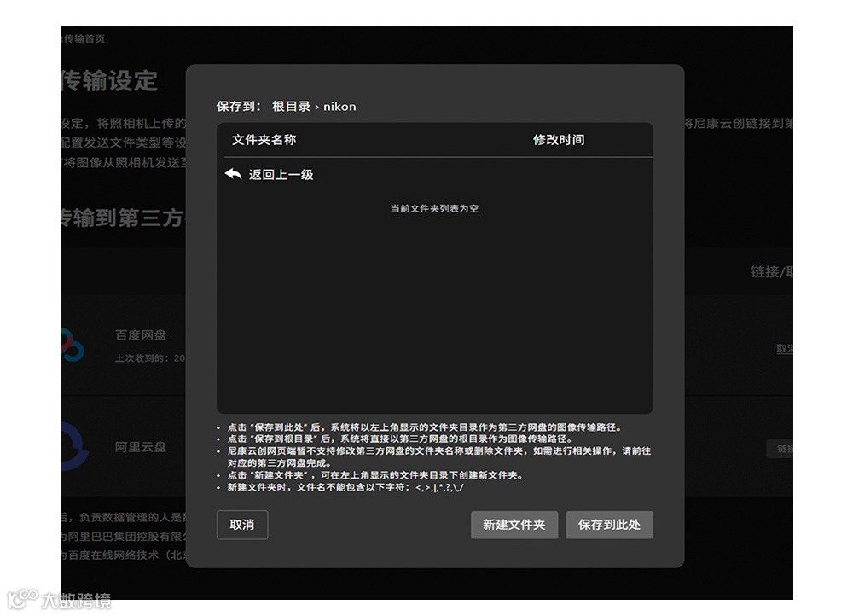Select 返回上一级 to return to parent folder
Screen dimensions: 853x616
click(x=281, y=175)
